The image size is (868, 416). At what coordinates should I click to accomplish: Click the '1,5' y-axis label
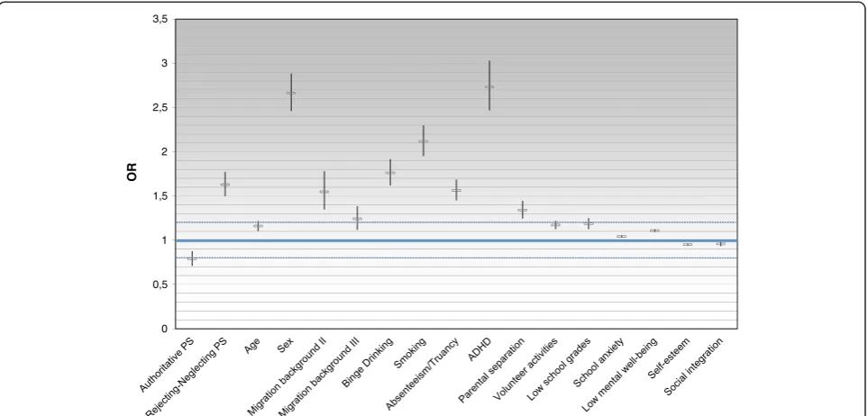160,195
